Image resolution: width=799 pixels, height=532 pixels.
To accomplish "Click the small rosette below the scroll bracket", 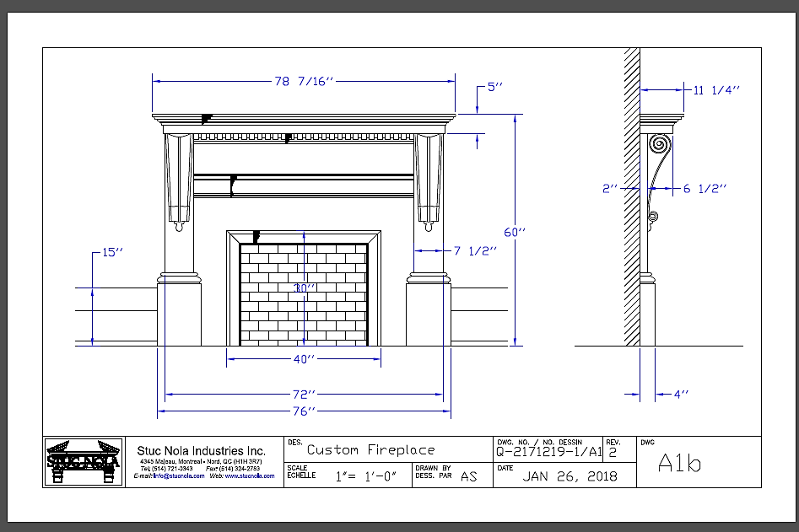I will pyautogui.click(x=653, y=218).
